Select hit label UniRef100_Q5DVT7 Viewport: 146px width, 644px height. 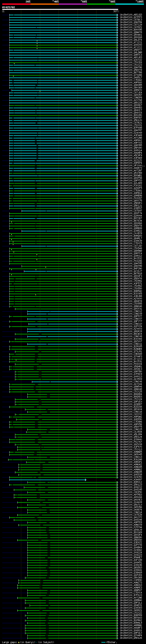pyautogui.click(x=131, y=50)
